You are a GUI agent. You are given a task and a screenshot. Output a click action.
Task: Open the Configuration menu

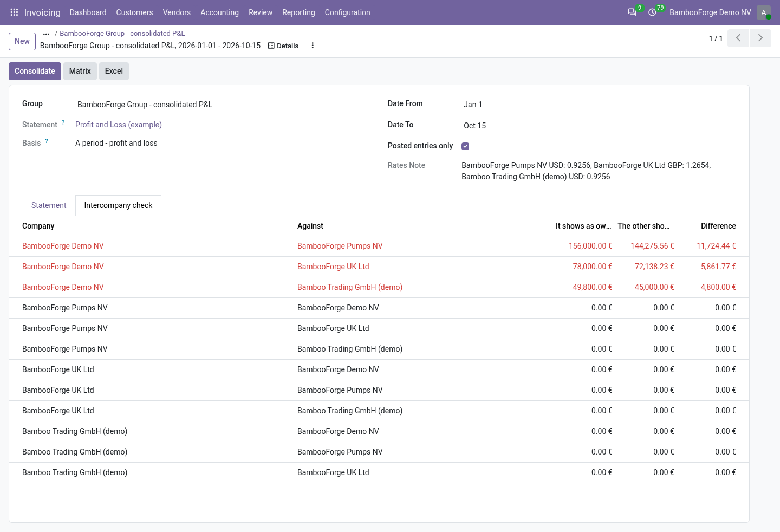348,12
